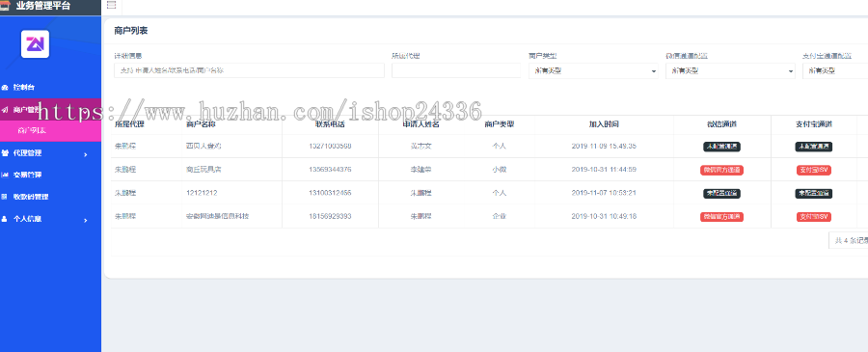Click the WeChat channel badge for 13271003568
This screenshot has height=352, width=868.
[x=721, y=147]
